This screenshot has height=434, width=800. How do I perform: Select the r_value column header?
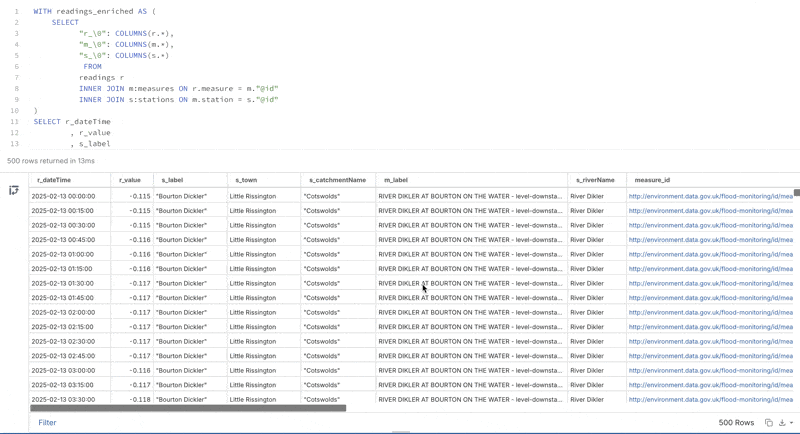click(130, 180)
